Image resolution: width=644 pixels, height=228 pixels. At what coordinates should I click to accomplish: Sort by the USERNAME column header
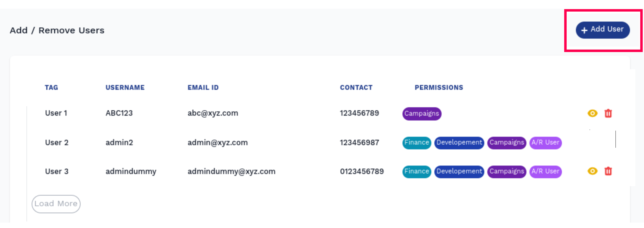(125, 87)
